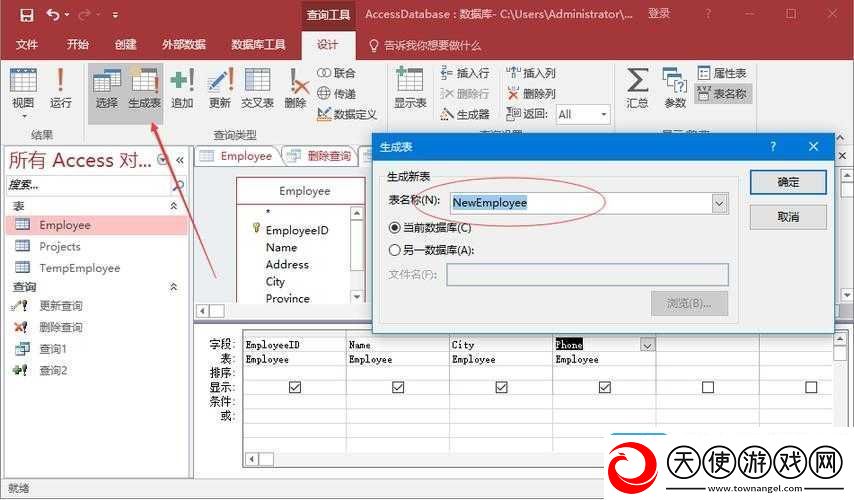Open the Parameters (参数) dialog
This screenshot has height=500, width=854.
pos(675,88)
